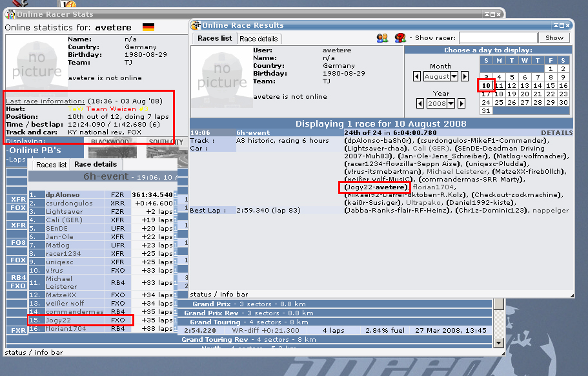Viewport: 588px width, 376px height.
Task: Open the racers group icon beside Show racer
Action: [x=382, y=38]
